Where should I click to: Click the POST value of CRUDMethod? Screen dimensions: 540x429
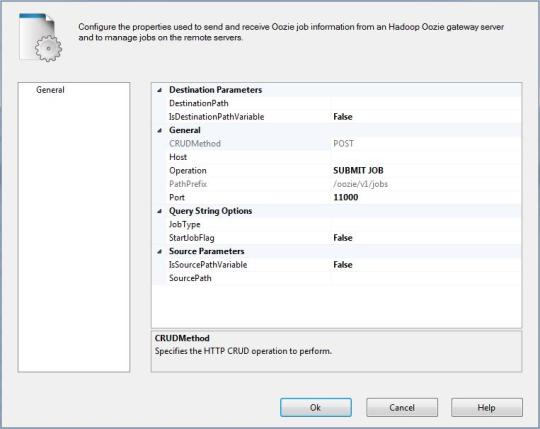click(343, 144)
